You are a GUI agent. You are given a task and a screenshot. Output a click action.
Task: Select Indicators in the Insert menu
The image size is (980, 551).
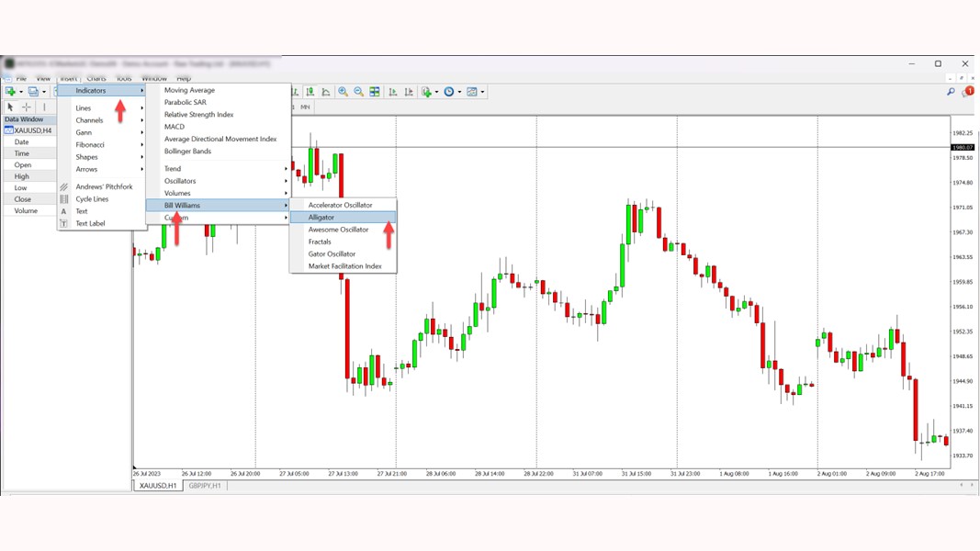102,91
